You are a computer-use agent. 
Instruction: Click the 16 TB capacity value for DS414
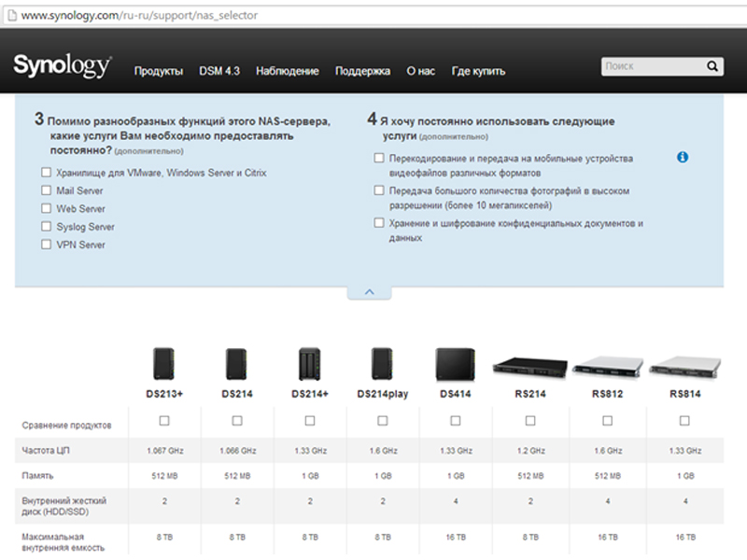[456, 538]
